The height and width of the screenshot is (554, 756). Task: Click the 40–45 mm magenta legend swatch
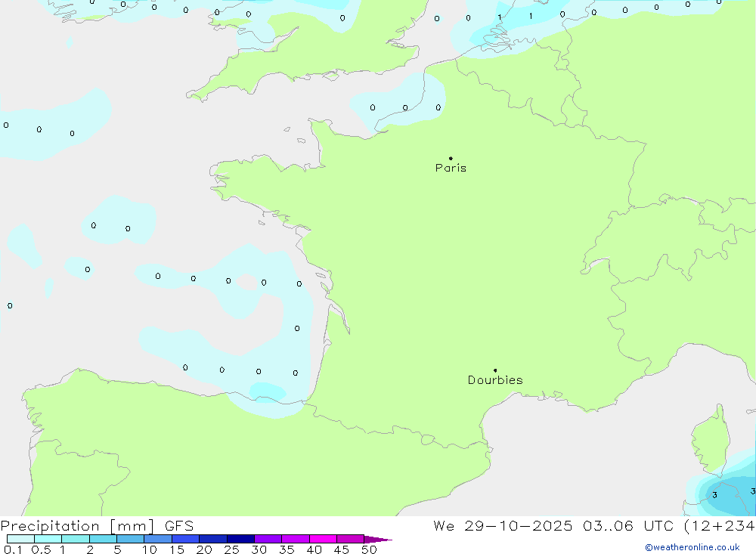(323, 539)
